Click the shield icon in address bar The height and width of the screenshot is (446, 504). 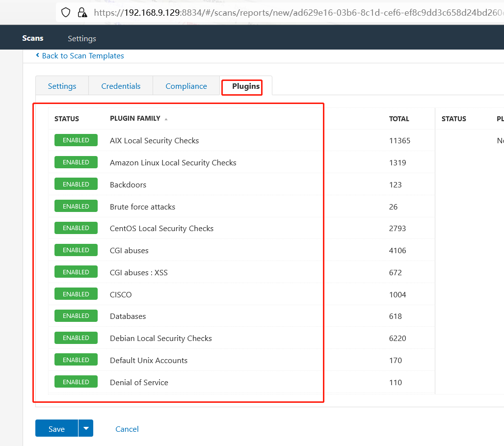coord(66,13)
